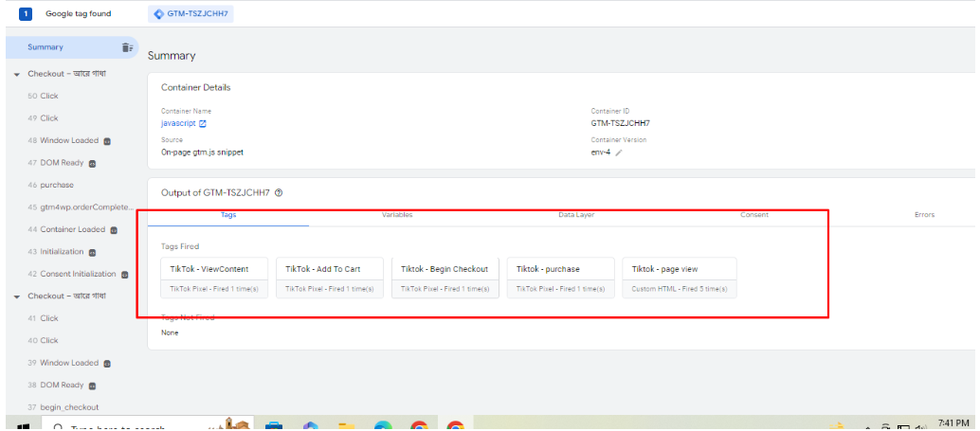Click the API badge beside 48 Window Loaded
The width and height of the screenshot is (980, 431).
(x=107, y=141)
